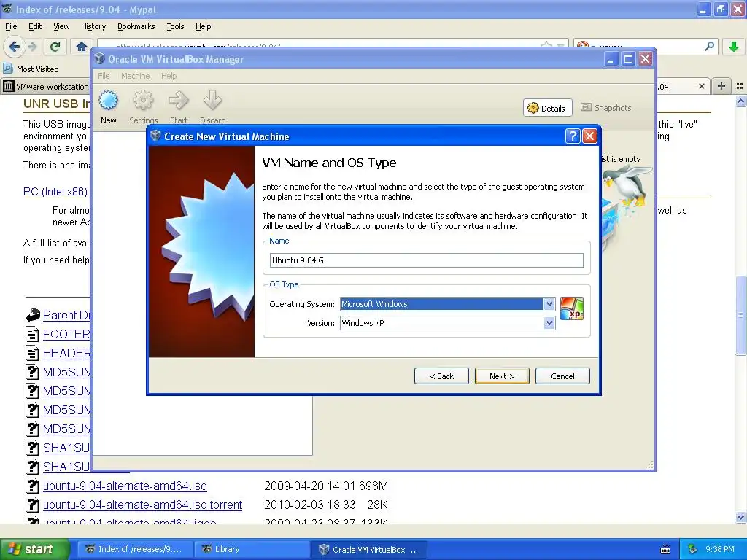Open PC (Intel x86) link on page
This screenshot has height=560, width=747.
pos(55,192)
